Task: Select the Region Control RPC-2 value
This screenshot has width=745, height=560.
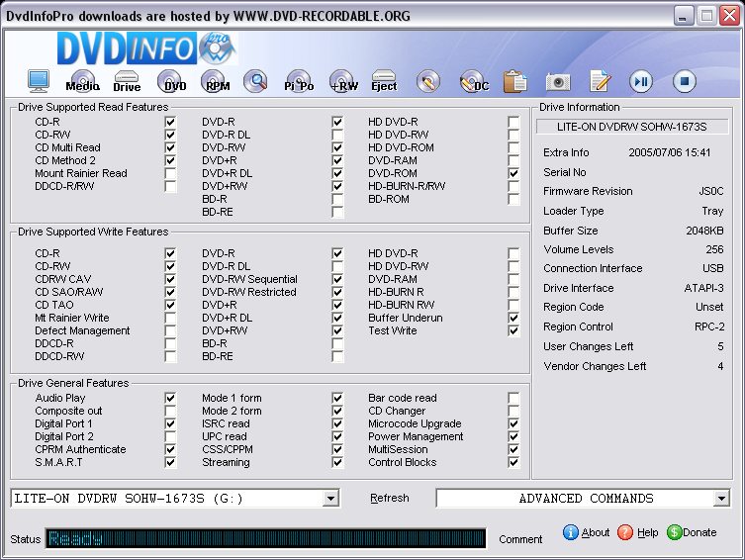Action: pyautogui.click(x=709, y=327)
